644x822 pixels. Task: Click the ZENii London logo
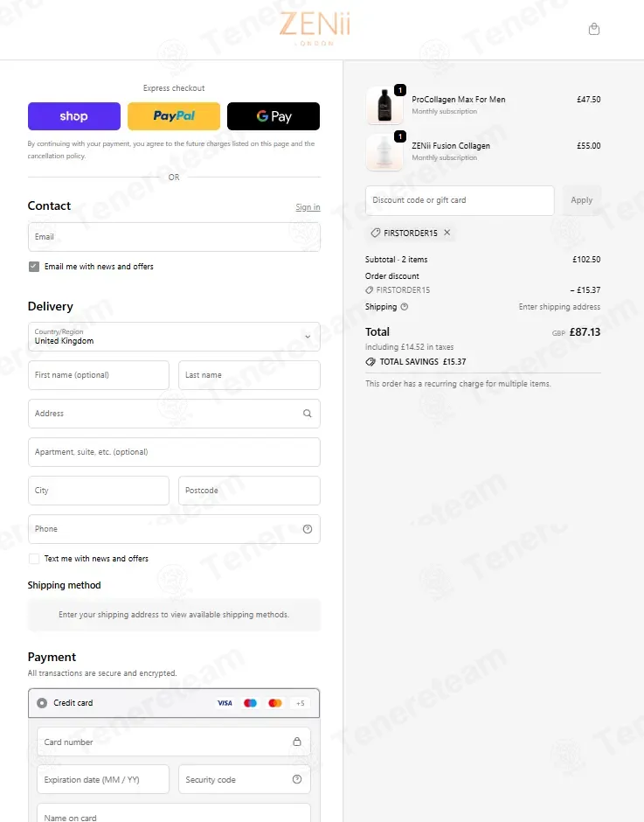click(315, 28)
